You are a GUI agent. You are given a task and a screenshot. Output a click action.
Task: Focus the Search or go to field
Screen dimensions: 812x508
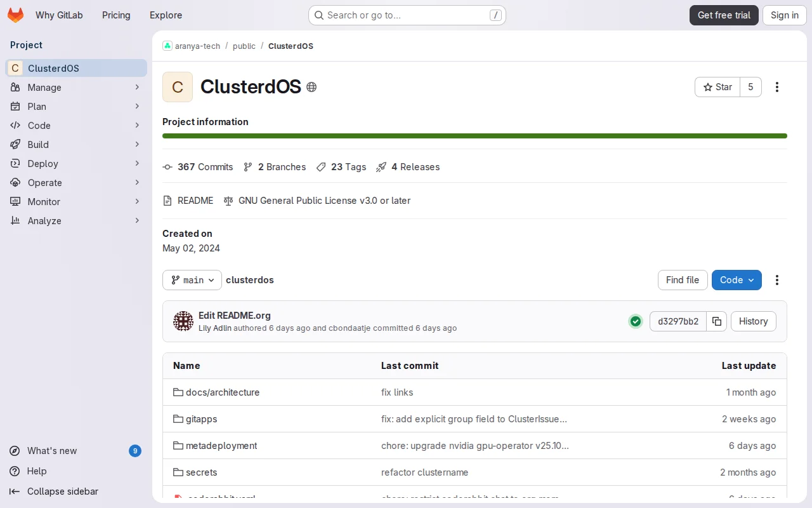click(x=407, y=15)
